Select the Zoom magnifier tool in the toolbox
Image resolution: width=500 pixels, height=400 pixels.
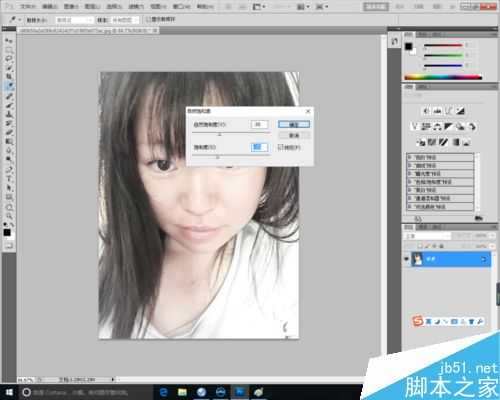point(9,216)
